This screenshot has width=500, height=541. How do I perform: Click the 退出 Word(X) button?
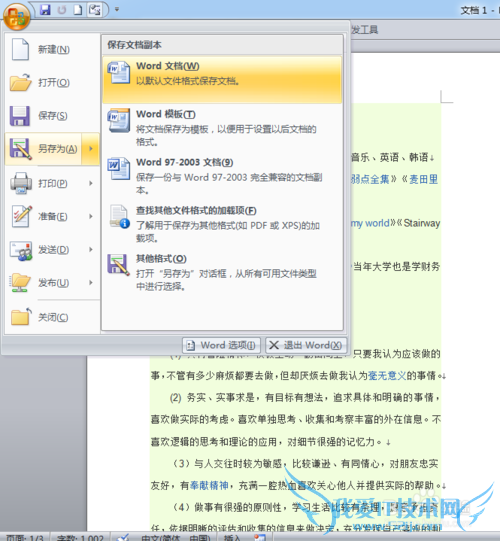click(x=306, y=345)
